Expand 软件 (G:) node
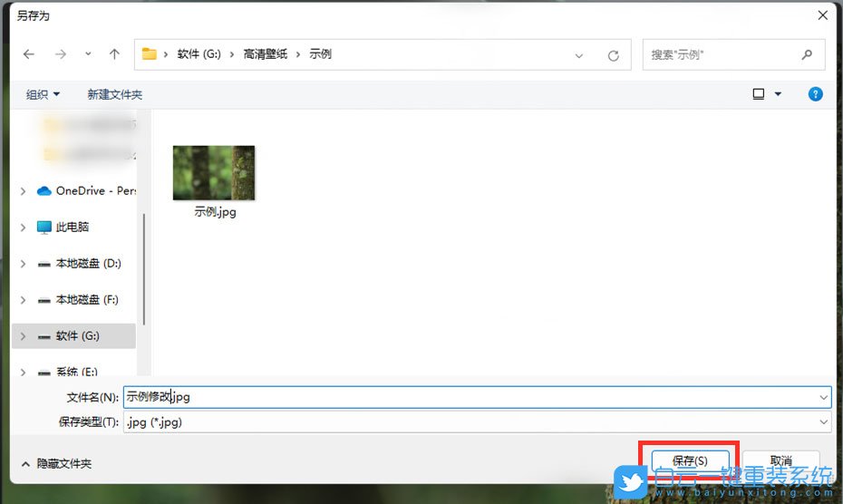843x504 pixels. [x=24, y=336]
